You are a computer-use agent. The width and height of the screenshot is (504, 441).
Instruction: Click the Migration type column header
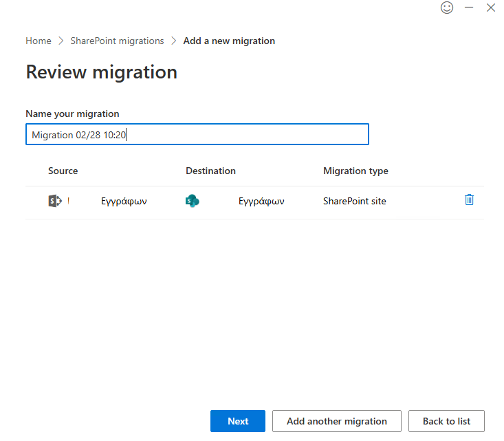tap(355, 171)
